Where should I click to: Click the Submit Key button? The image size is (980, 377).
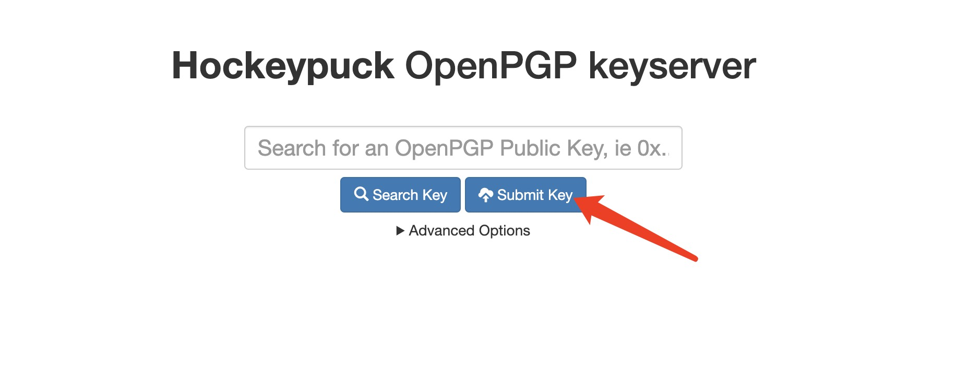[525, 195]
